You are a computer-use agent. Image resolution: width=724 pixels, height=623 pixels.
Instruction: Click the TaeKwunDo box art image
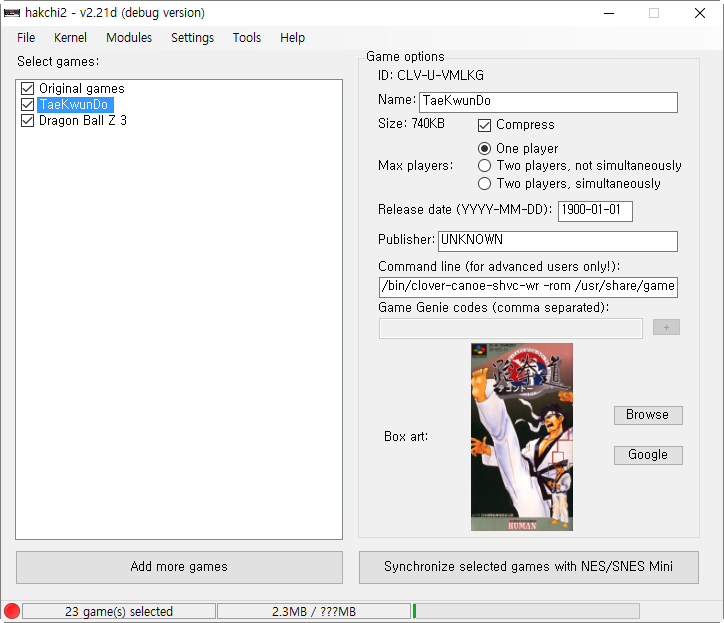(522, 436)
